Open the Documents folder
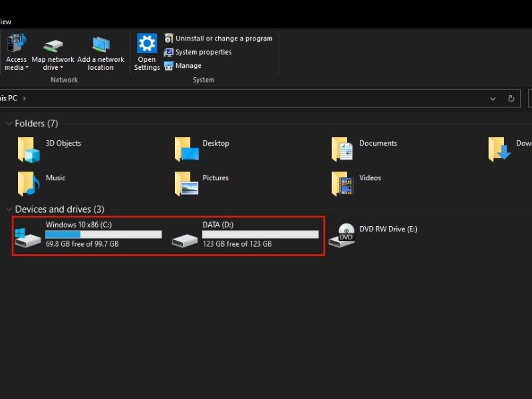The image size is (532, 399). [x=377, y=143]
